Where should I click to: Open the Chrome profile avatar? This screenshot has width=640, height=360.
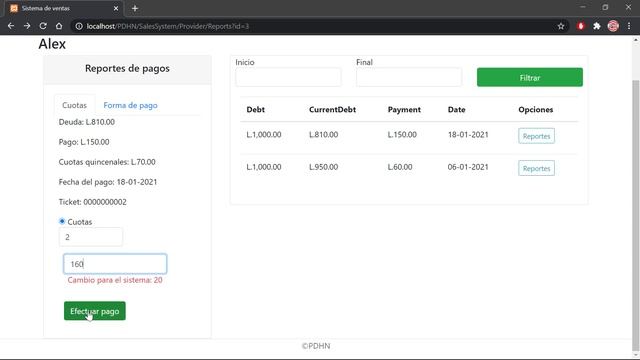coord(613,26)
